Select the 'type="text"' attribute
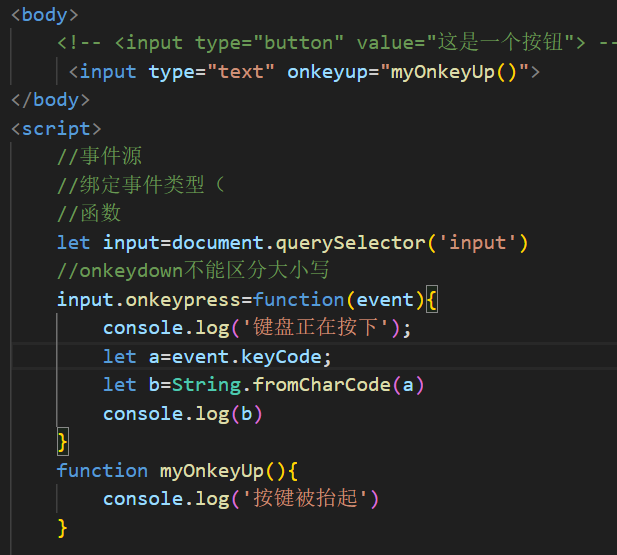 click(x=211, y=72)
